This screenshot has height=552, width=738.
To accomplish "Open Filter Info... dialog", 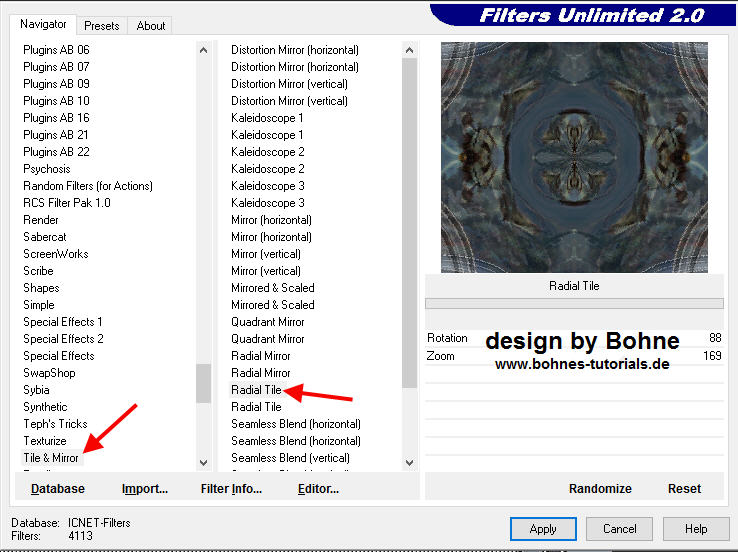I will (x=231, y=489).
